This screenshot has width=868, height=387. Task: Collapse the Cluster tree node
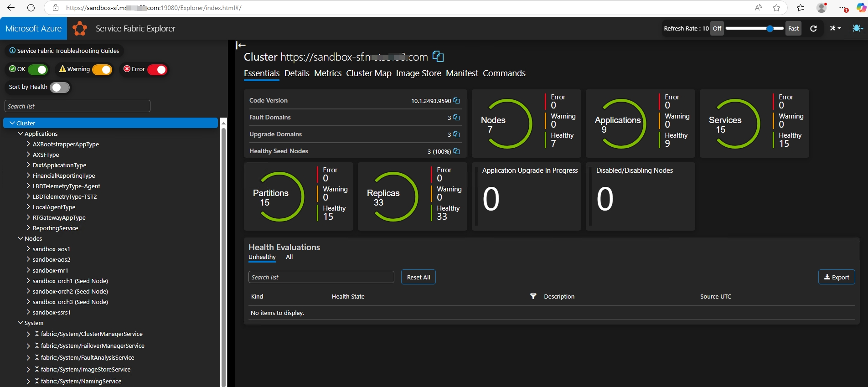[x=12, y=123]
